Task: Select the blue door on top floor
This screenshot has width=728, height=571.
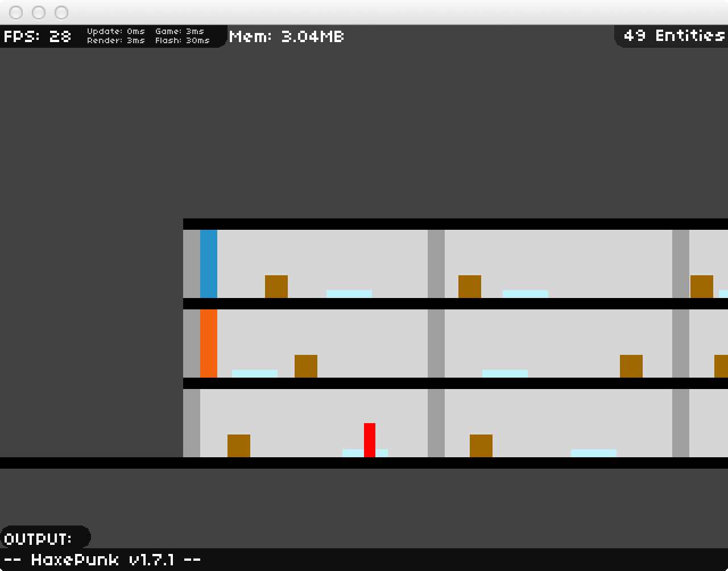Action: tap(209, 264)
